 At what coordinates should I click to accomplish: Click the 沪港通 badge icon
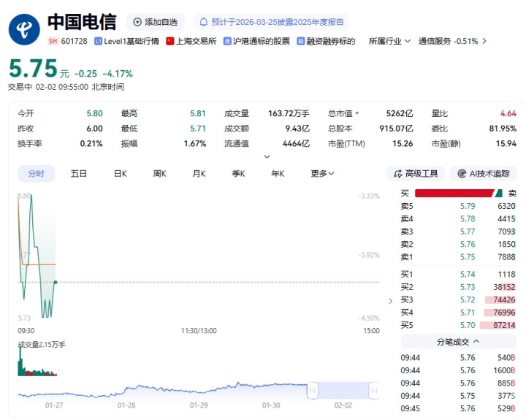coord(227,41)
